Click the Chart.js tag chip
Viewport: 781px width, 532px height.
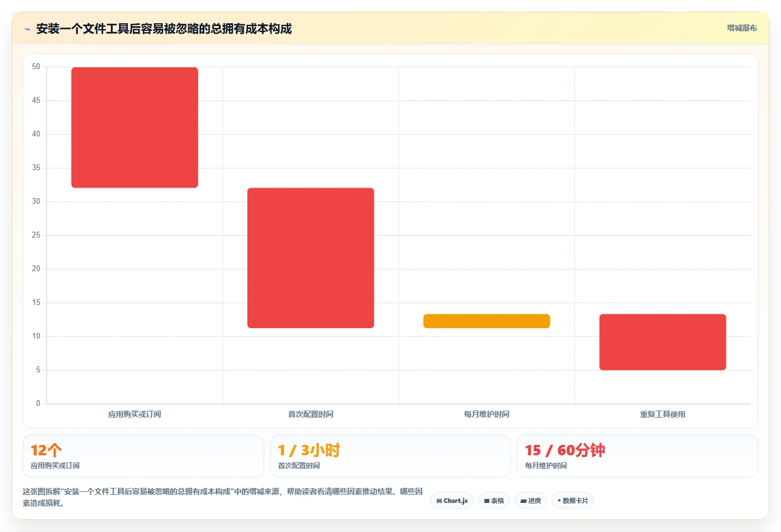click(452, 501)
